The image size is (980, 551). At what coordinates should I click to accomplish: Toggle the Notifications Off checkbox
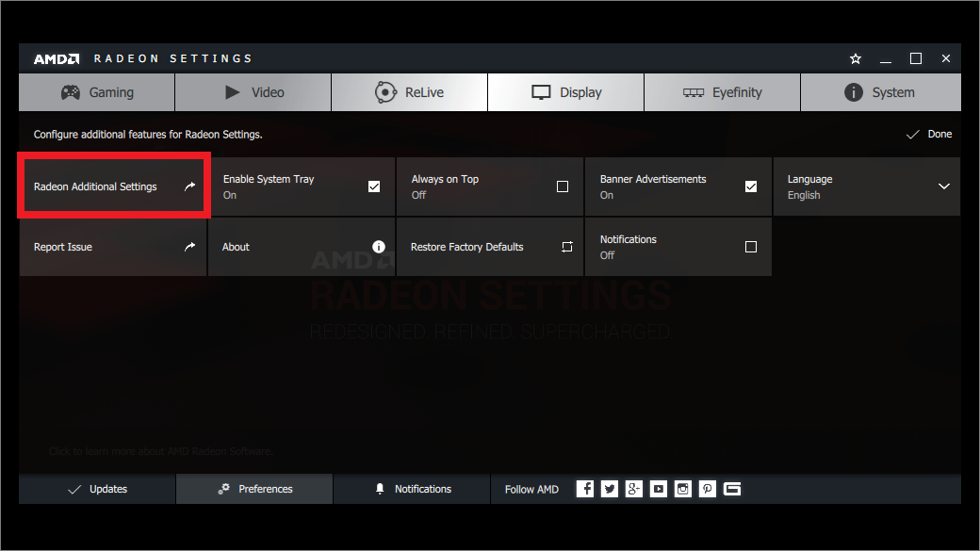[x=751, y=247]
